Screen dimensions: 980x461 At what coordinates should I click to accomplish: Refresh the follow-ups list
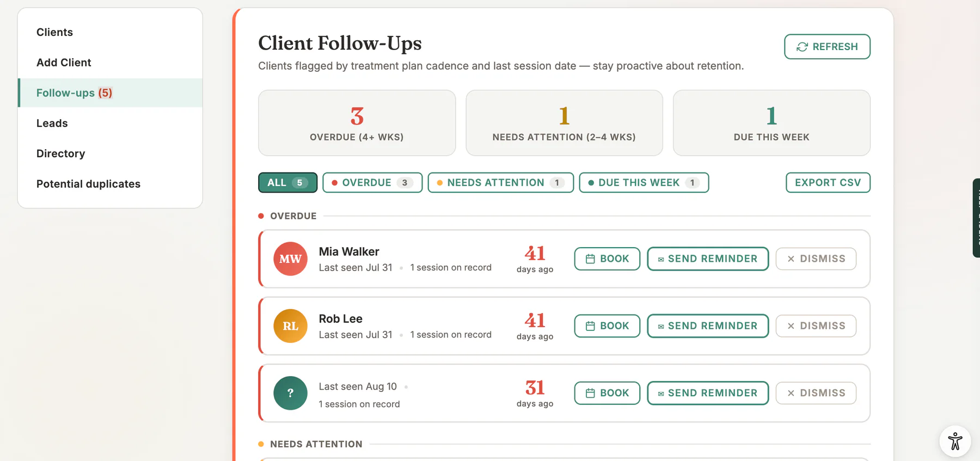[827, 47]
